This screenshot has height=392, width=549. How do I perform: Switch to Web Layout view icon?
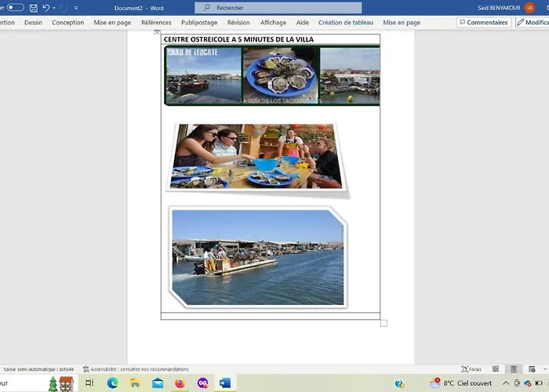coord(531,369)
